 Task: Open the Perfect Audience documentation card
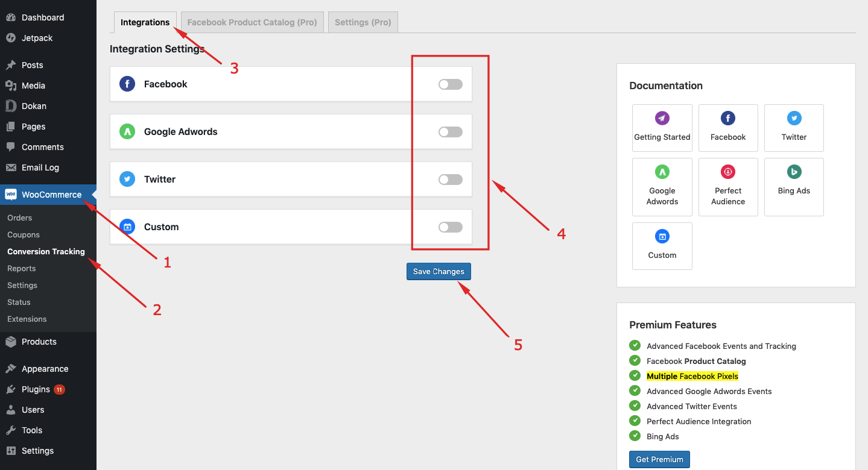pos(727,187)
